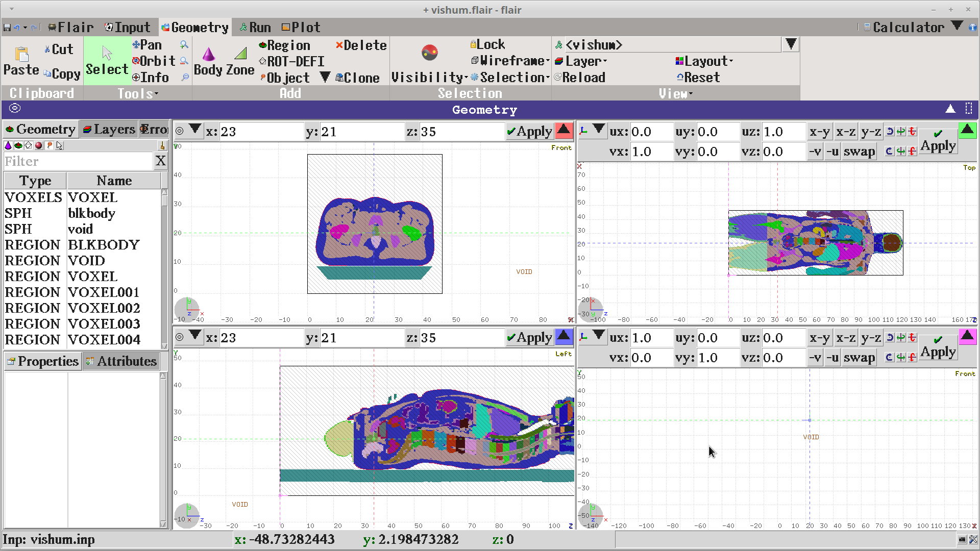Image resolution: width=980 pixels, height=551 pixels.
Task: Collapse top-left viewport red triangle swatch
Action: 563,131
